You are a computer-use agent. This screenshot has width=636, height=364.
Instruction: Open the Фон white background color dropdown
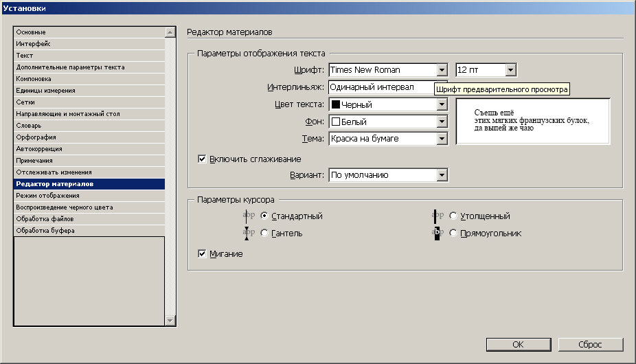click(442, 122)
